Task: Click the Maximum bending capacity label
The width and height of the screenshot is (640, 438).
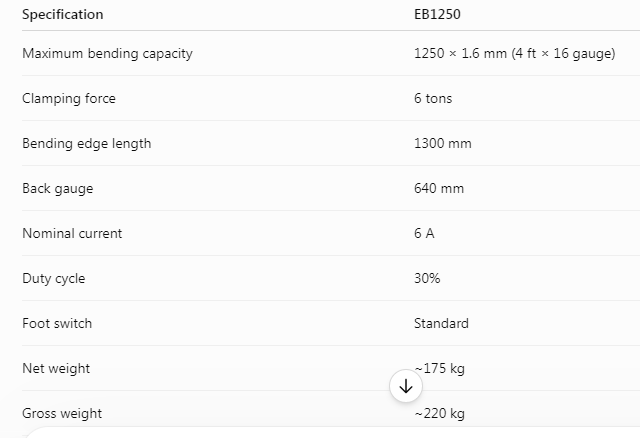Action: point(107,53)
